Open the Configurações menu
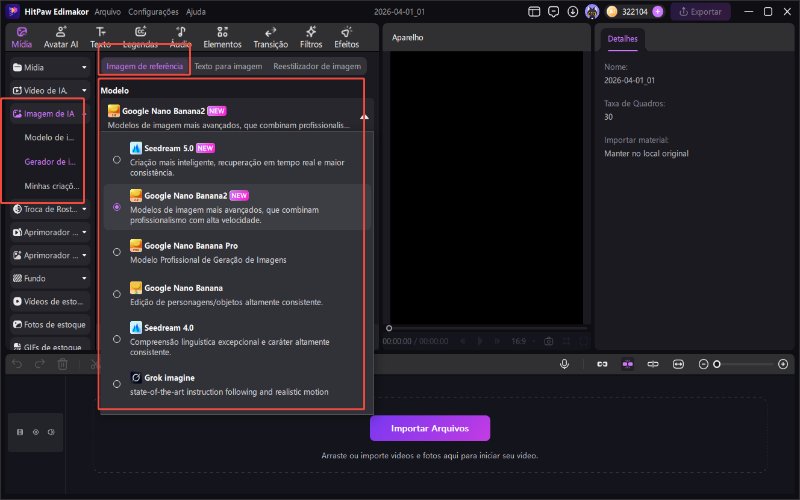Screen dimensions: 800x500 pos(153,12)
